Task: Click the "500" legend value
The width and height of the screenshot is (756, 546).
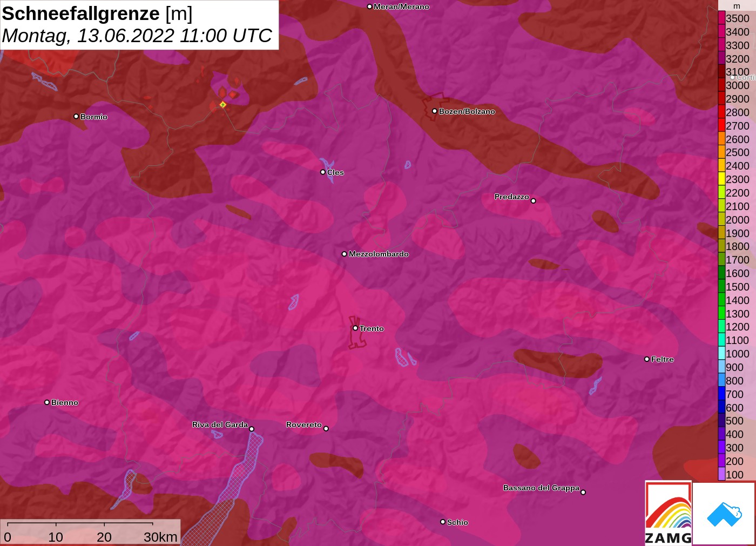Action: tap(735, 421)
